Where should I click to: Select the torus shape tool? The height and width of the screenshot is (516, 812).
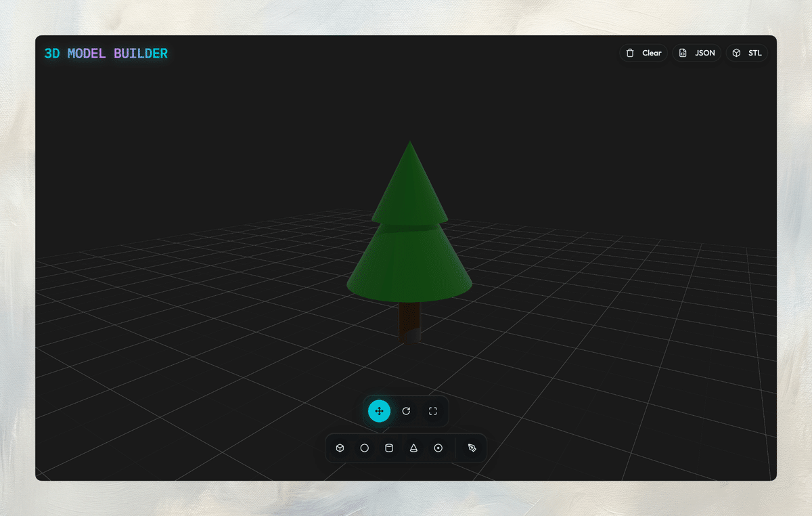pyautogui.click(x=438, y=448)
